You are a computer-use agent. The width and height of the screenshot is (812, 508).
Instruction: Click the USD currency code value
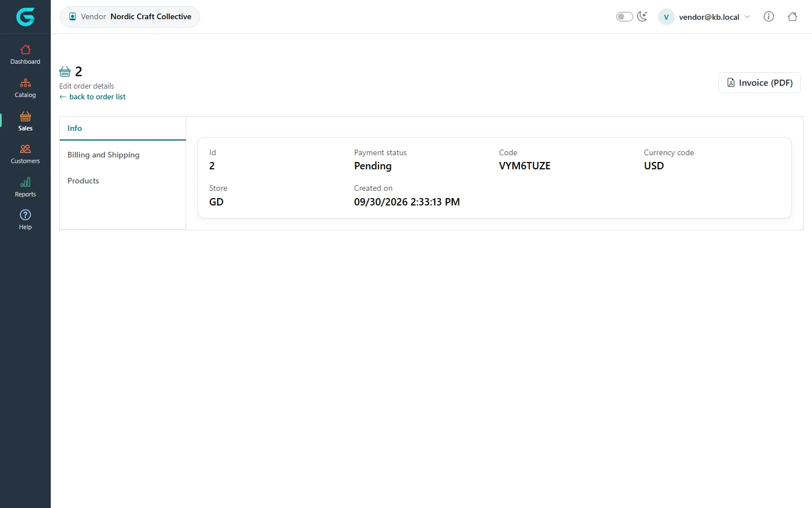point(654,166)
